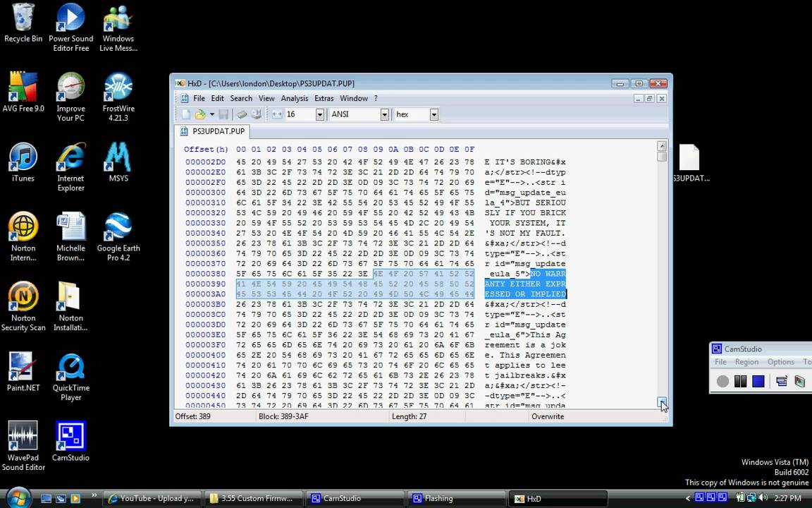Image resolution: width=812 pixels, height=508 pixels.
Task: Click the Overwrite mode indicator in status bar
Action: click(548, 416)
